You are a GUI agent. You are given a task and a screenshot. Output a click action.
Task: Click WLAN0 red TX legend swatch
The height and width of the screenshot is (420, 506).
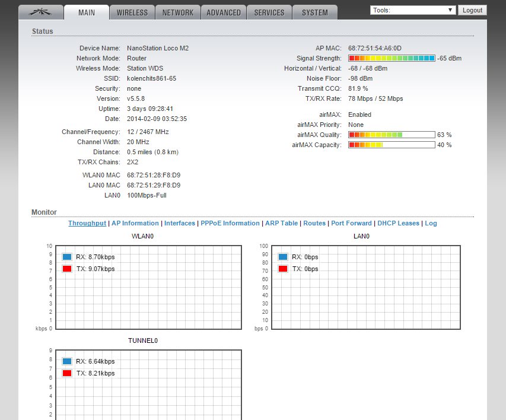click(x=67, y=269)
